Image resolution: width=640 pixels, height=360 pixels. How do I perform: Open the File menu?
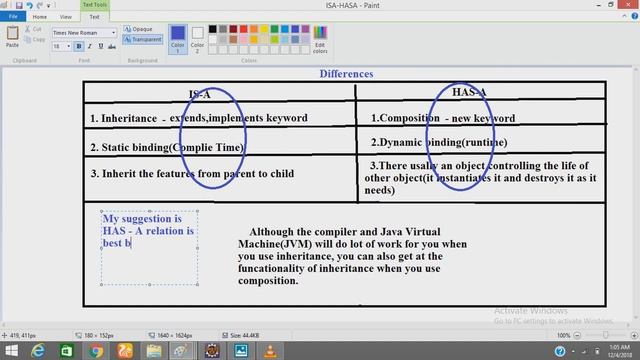[13, 16]
